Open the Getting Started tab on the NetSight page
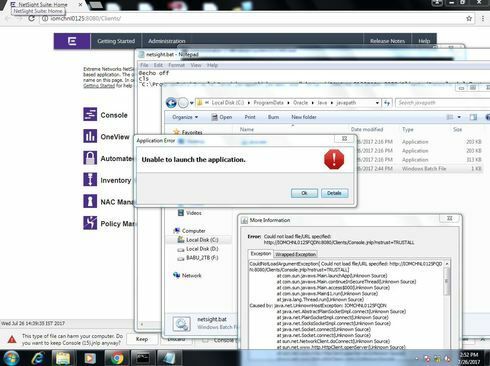Screen dimensions: 490x366 116,41
